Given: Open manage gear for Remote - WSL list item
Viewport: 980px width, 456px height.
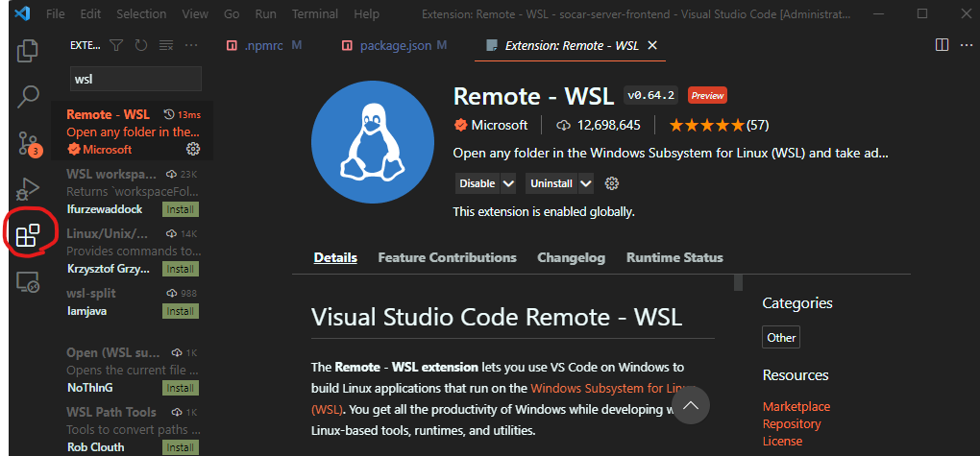Looking at the screenshot, I should pyautogui.click(x=193, y=149).
